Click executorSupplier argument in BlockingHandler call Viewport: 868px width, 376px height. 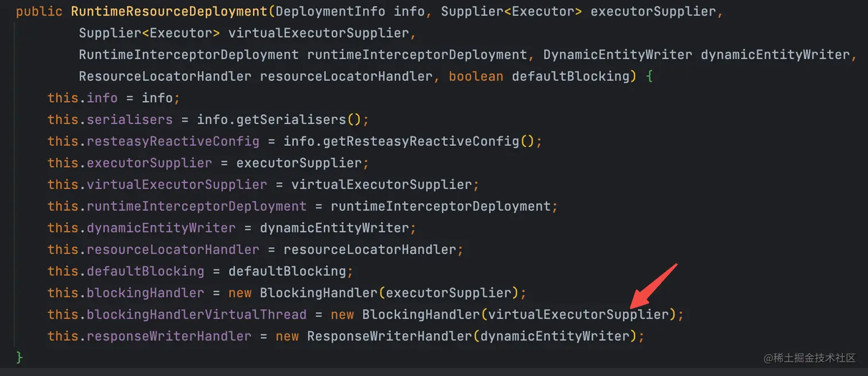[x=449, y=293]
